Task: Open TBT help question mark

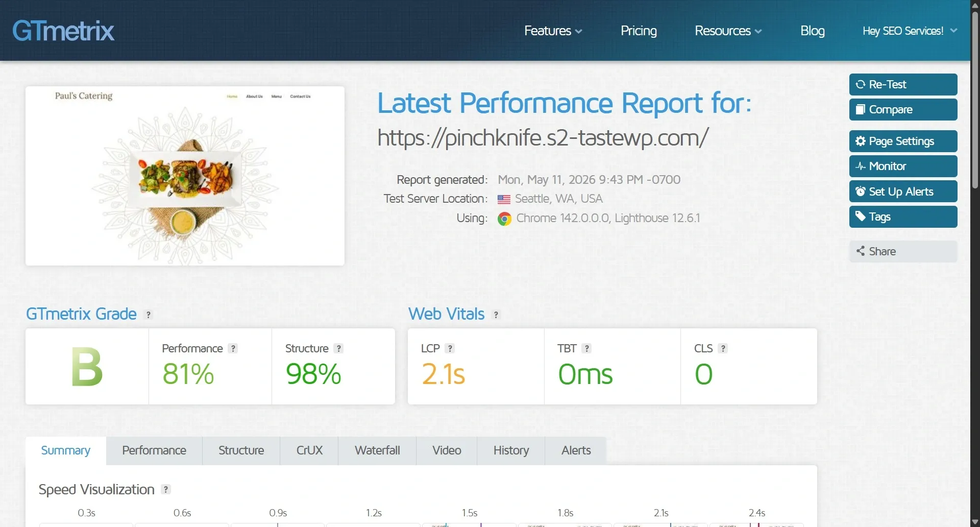Action: point(587,348)
